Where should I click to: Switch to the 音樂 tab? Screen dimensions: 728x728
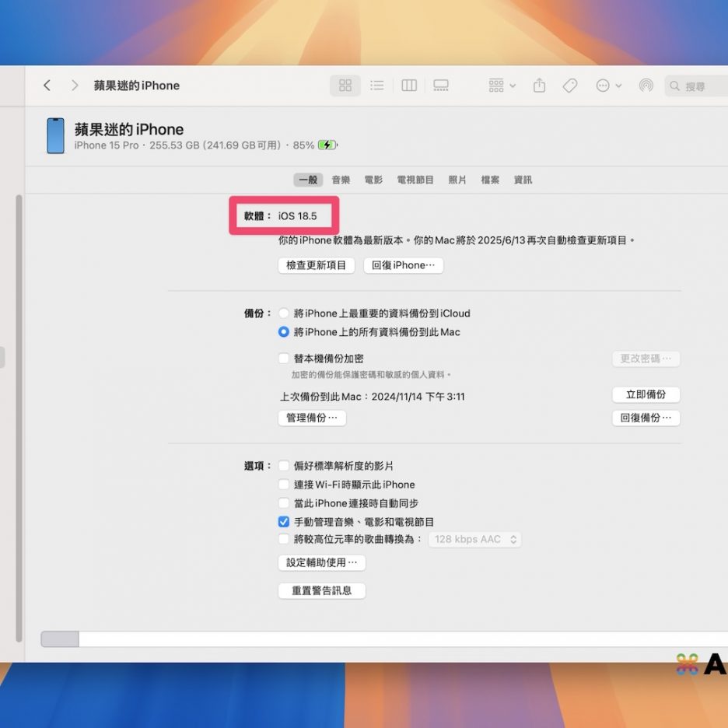pos(341,180)
